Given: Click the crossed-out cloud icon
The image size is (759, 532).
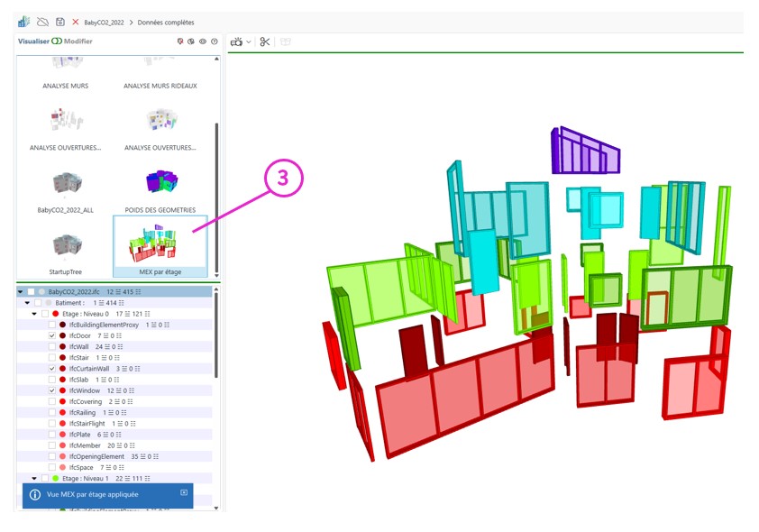Looking at the screenshot, I should pos(42,22).
